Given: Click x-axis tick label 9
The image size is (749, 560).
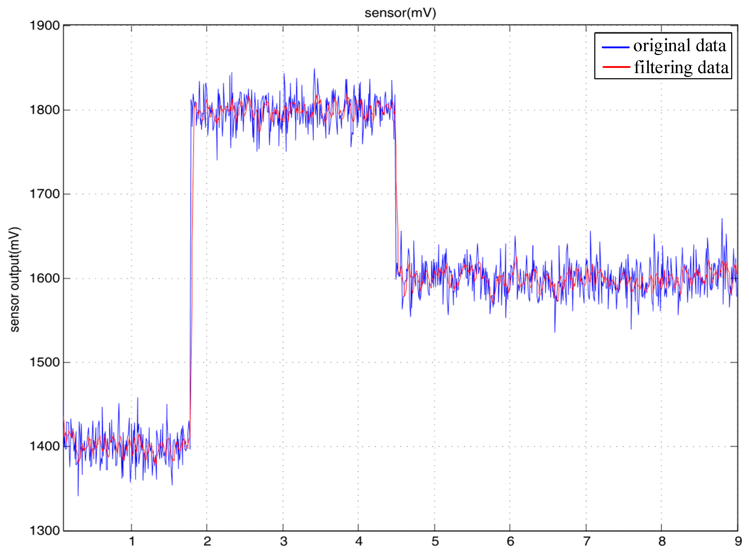Looking at the screenshot, I should [738, 541].
